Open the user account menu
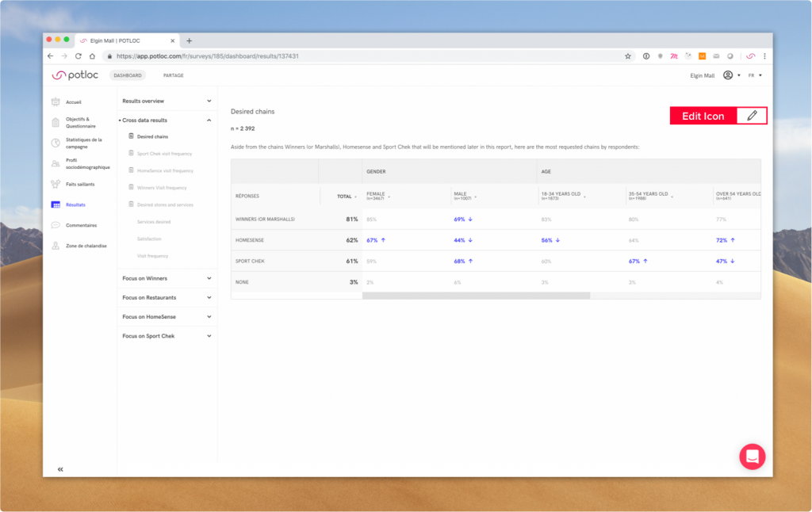This screenshot has height=512, width=812. (731, 75)
